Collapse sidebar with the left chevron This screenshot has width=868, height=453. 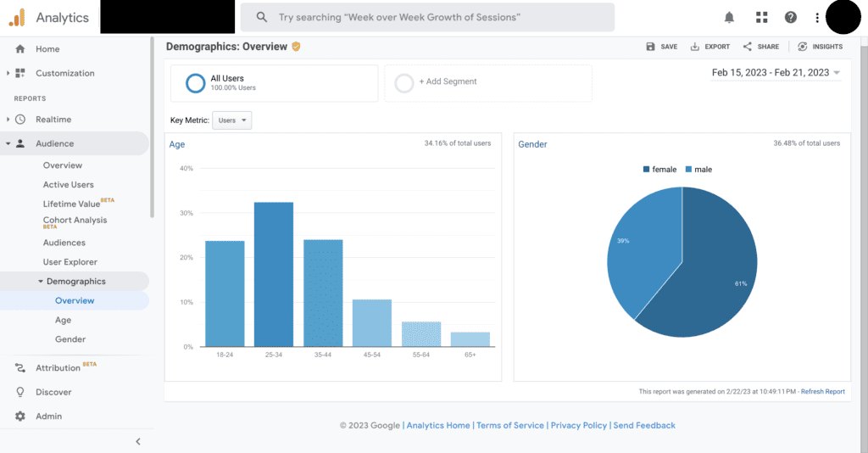(x=138, y=441)
